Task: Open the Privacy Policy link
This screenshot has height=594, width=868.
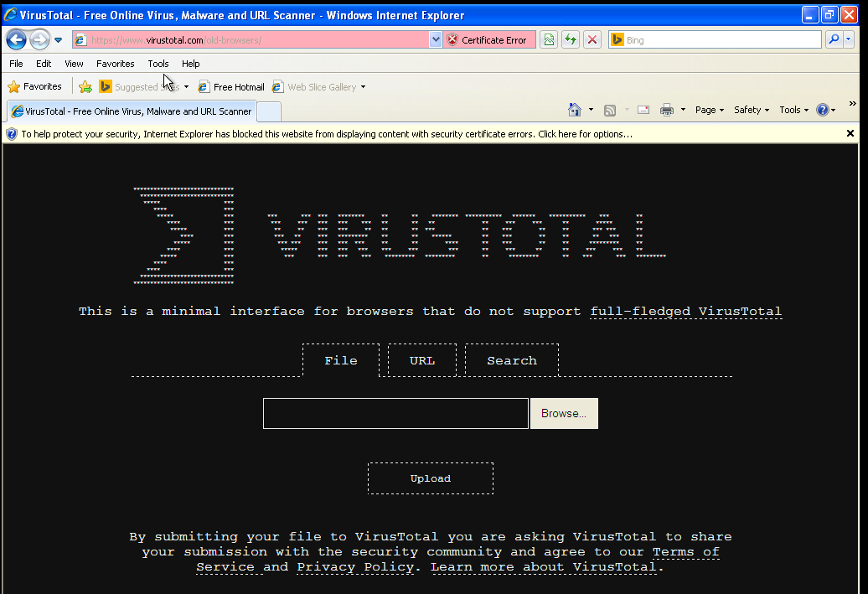Action: tap(355, 567)
